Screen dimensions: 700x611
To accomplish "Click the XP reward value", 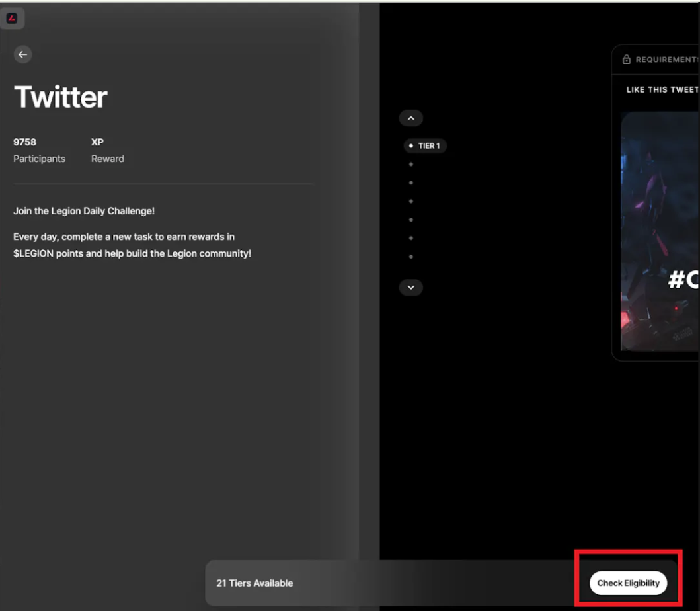I will [97, 142].
